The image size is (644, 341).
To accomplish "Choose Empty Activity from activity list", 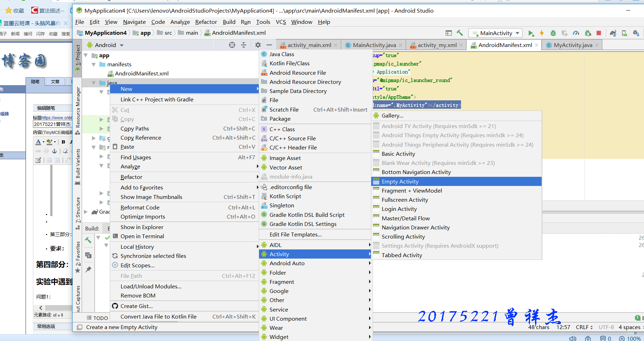I will pos(456,182).
